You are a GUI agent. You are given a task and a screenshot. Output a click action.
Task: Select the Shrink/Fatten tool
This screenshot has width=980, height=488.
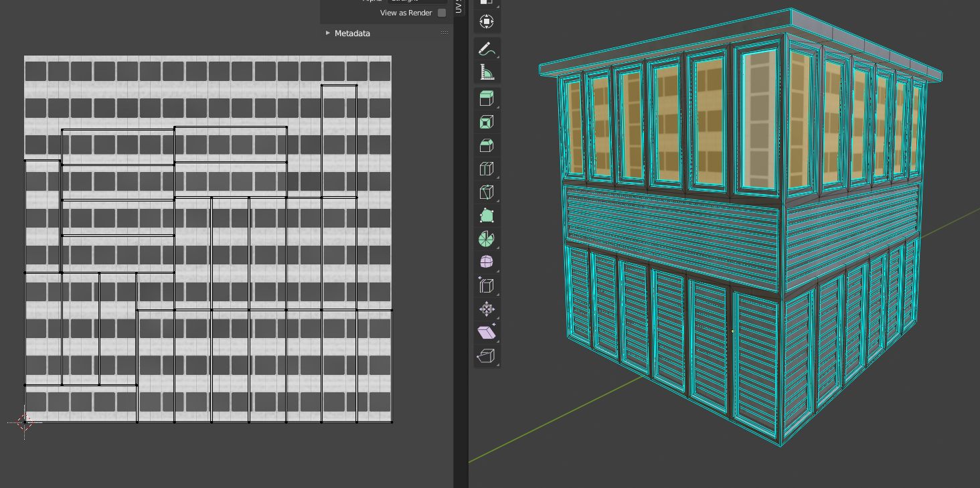tap(487, 309)
